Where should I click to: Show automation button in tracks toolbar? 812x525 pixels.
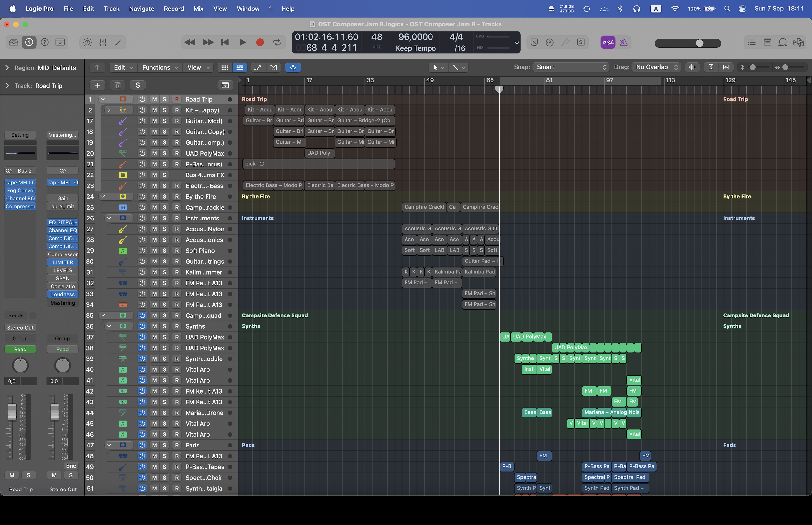click(x=258, y=68)
